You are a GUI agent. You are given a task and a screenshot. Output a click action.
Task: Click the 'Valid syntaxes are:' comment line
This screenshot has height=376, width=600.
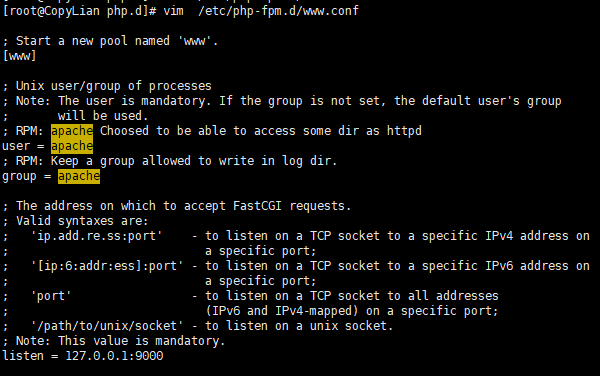[75, 221]
